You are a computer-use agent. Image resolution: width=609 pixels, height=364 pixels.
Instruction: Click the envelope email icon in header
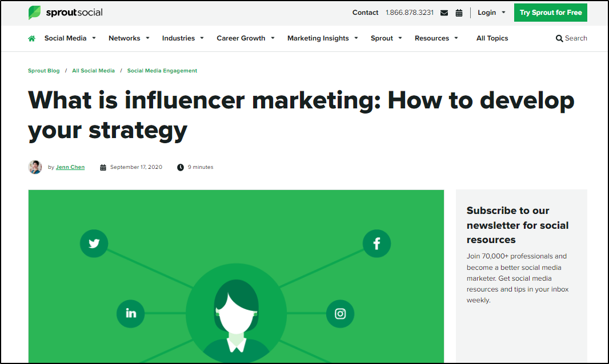[444, 13]
